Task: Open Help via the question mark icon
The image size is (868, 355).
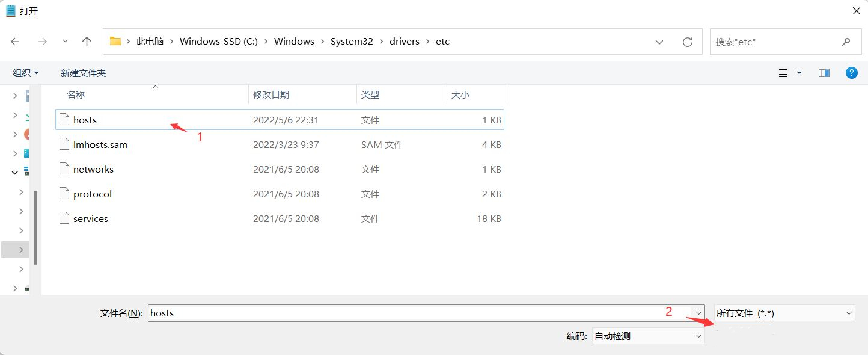Action: pos(851,73)
